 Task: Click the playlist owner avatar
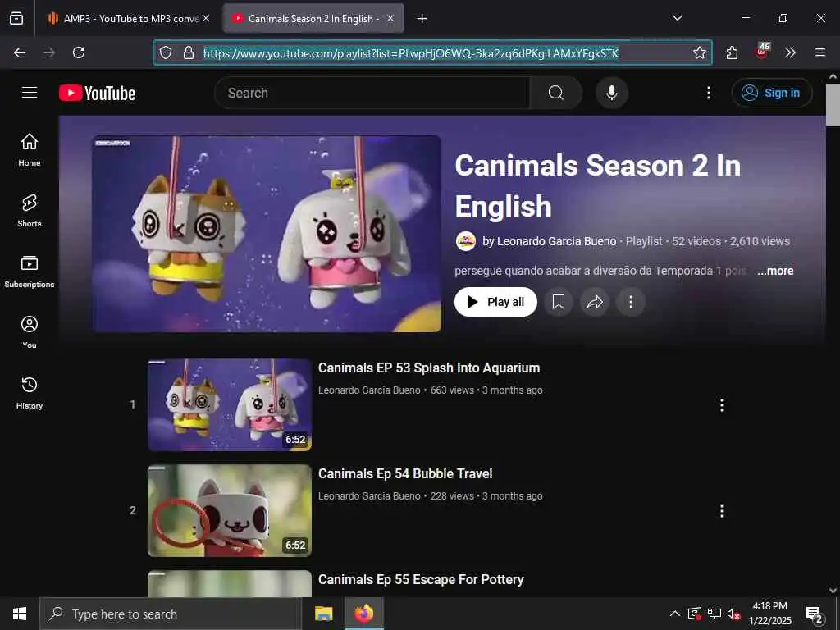(x=466, y=241)
